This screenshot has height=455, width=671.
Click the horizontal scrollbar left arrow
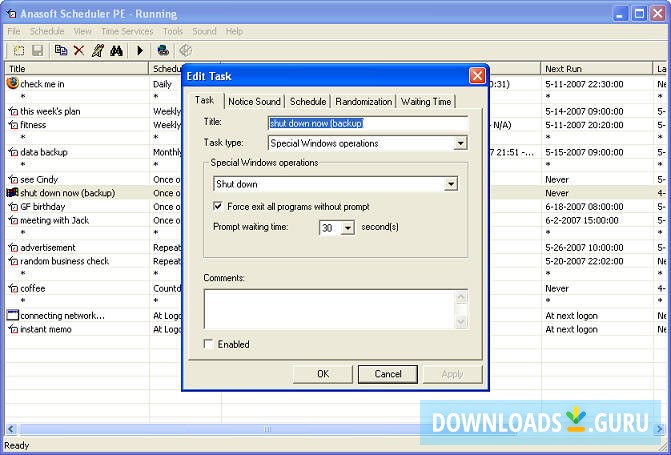pyautogui.click(x=11, y=429)
